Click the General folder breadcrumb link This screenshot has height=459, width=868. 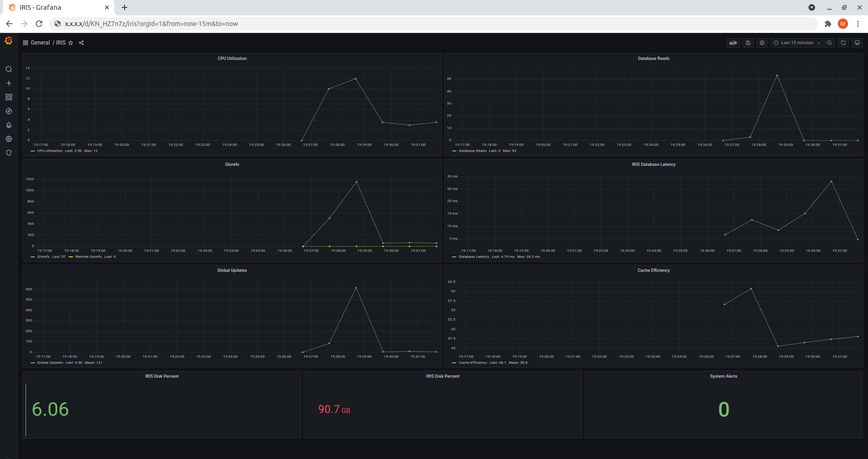tap(40, 43)
